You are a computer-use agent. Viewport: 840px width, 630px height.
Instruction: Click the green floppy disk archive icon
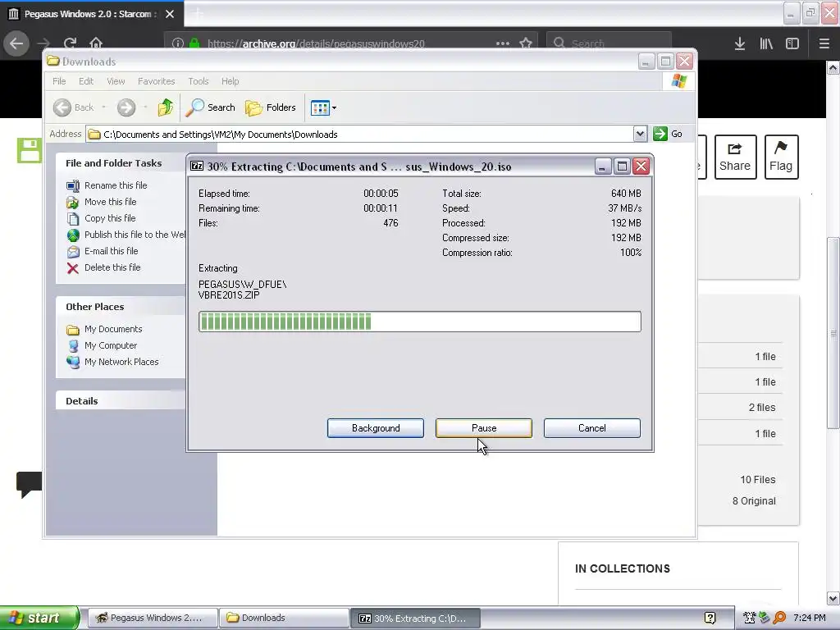[30, 151]
